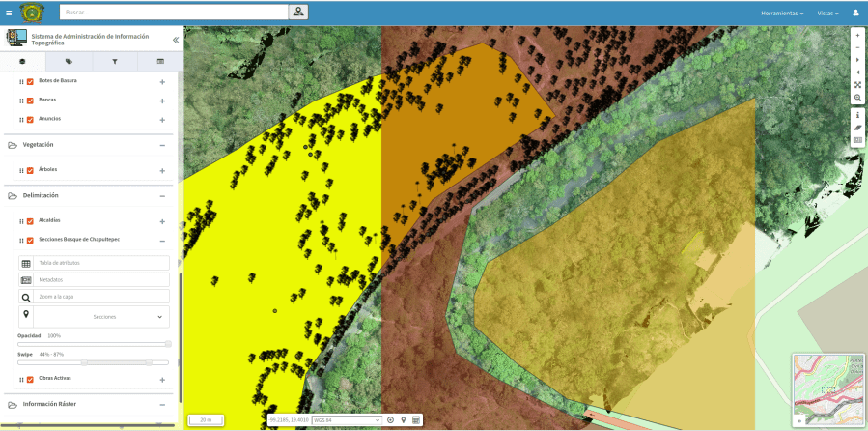
Task: Open the Vistas menu
Action: (827, 14)
